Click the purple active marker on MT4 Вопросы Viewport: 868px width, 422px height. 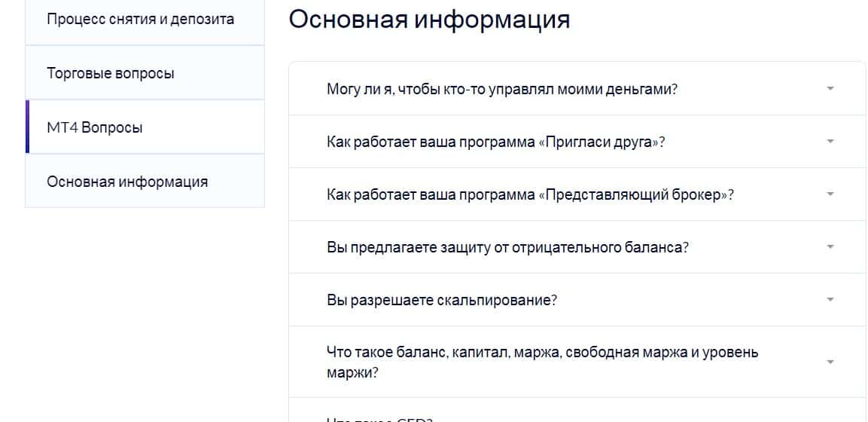pos(27,127)
